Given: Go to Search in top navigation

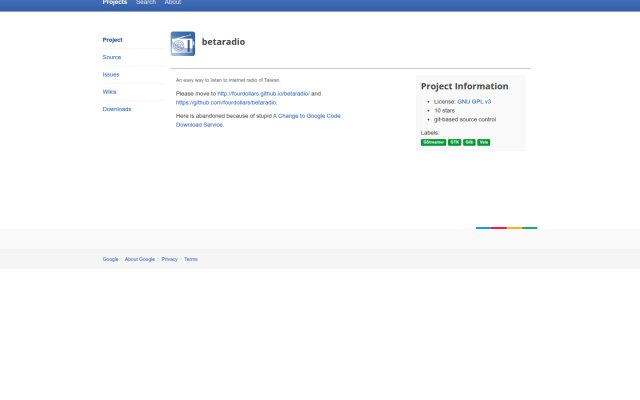Looking at the screenshot, I should click(x=146, y=2).
